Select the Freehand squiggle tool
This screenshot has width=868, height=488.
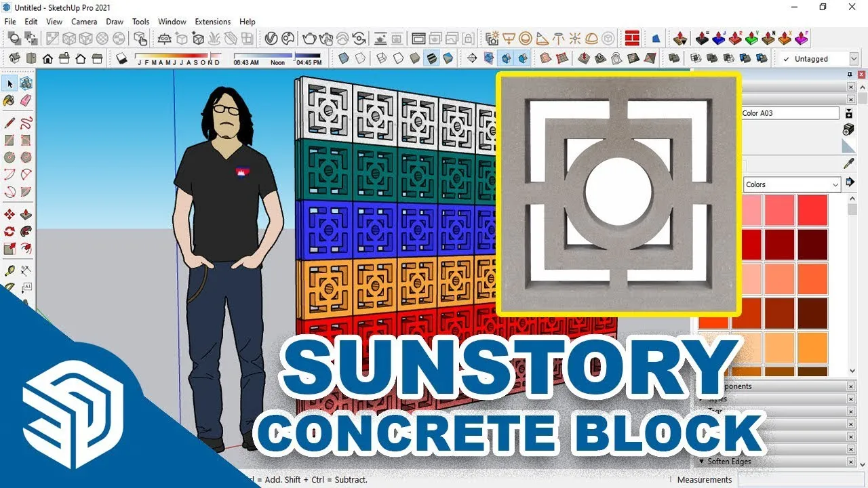pyautogui.click(x=26, y=123)
